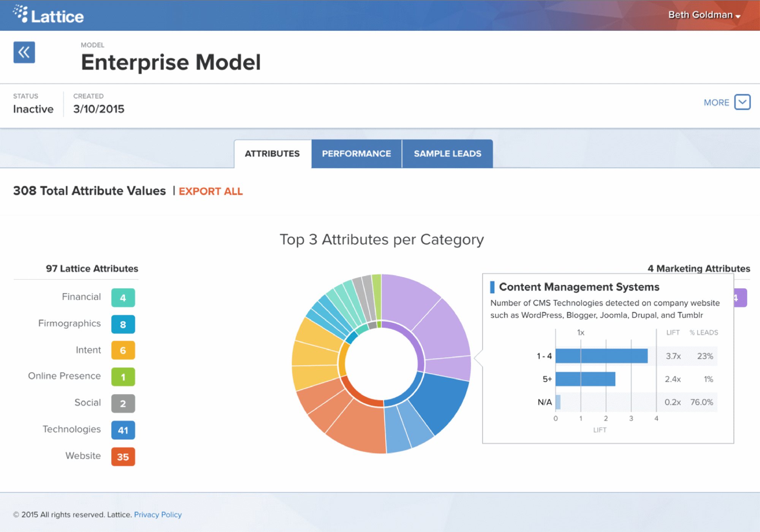The width and height of the screenshot is (760, 532).
Task: Click the Technologies count badge 41
Action: click(123, 430)
